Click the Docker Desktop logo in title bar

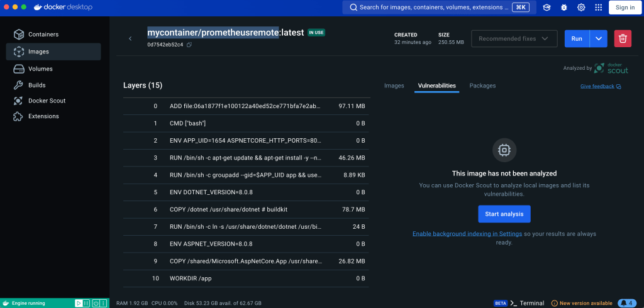(x=63, y=8)
